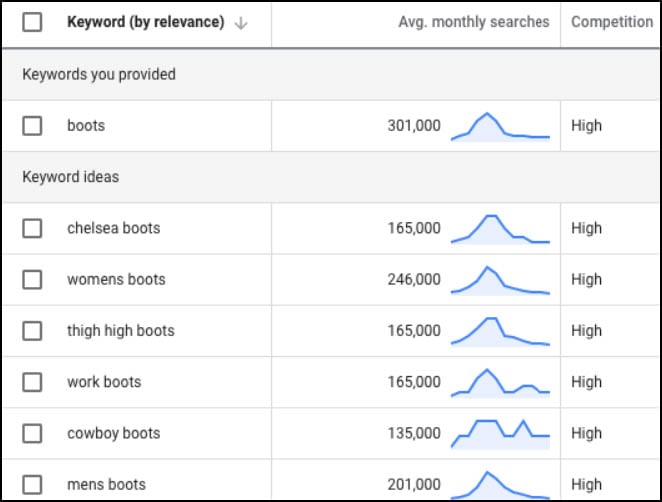Click the 301,000 searches value
Image resolution: width=662 pixels, height=502 pixels.
tap(414, 126)
